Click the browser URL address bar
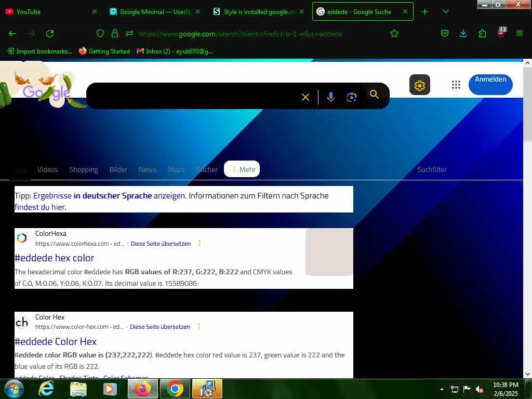This screenshot has height=399, width=532. [x=240, y=34]
